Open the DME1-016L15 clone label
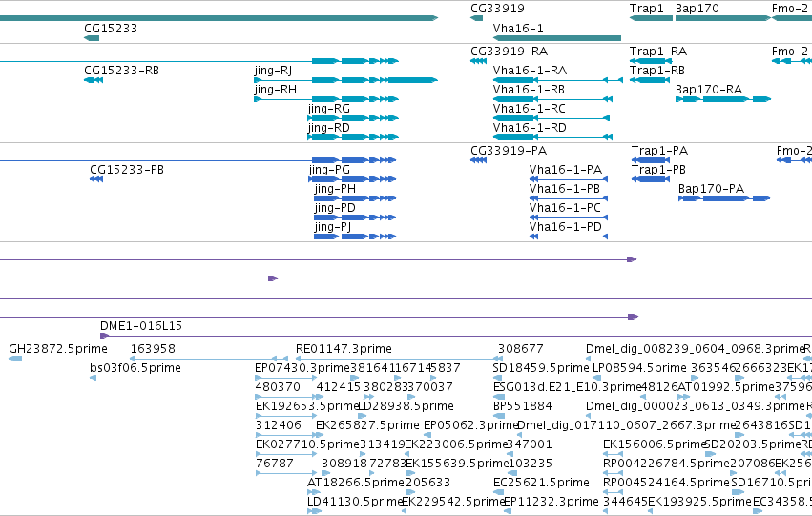Screen dimensions: 812x516 click(141, 326)
